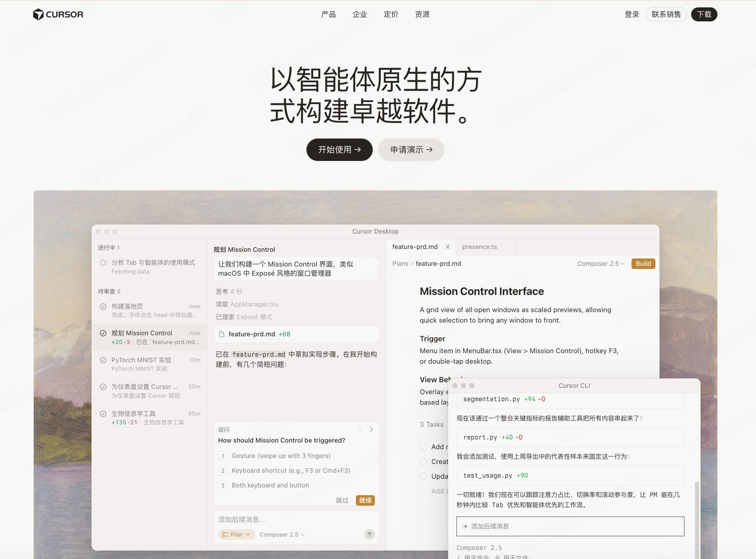Open the 企业 menu

point(360,14)
